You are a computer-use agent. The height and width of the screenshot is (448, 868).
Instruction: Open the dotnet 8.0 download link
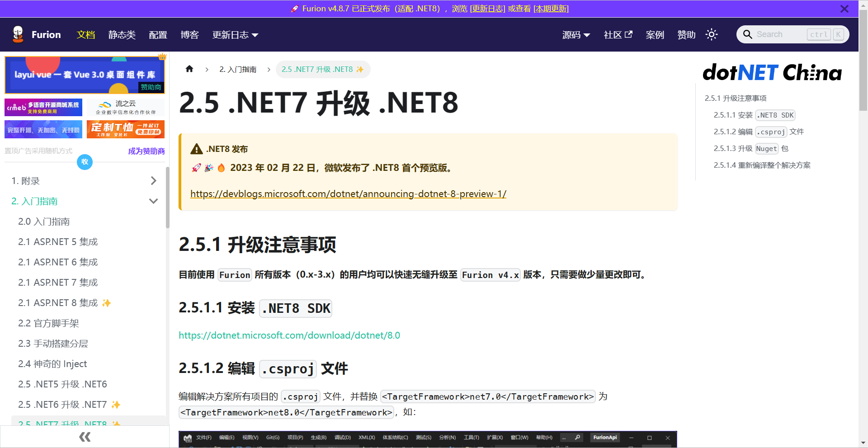coord(289,335)
